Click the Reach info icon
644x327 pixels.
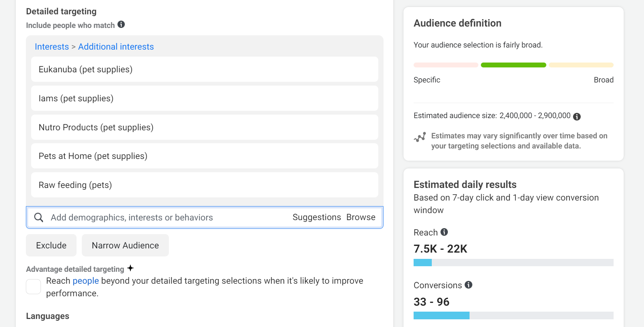(x=444, y=232)
